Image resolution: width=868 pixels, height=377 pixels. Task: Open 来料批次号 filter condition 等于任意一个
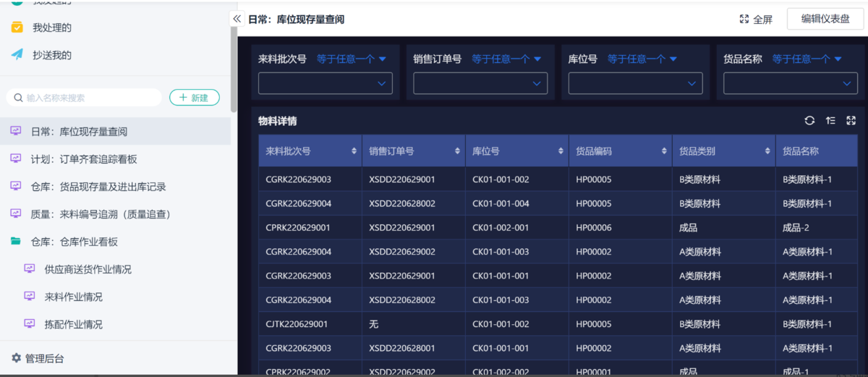(x=352, y=59)
